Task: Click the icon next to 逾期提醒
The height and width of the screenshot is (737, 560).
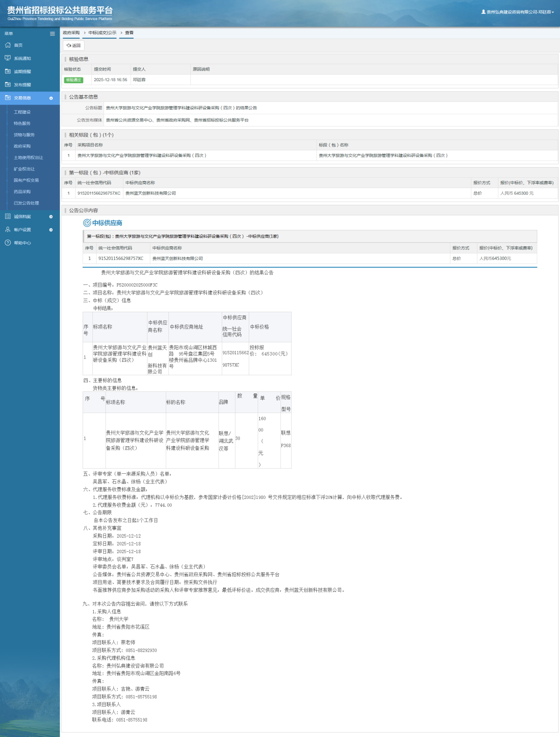Action: (x=7, y=71)
